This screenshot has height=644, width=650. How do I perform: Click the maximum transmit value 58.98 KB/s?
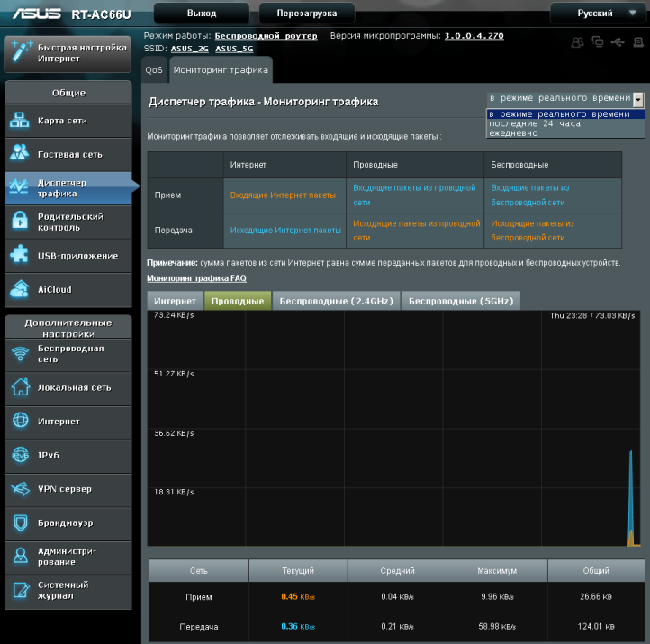pyautogui.click(x=497, y=626)
